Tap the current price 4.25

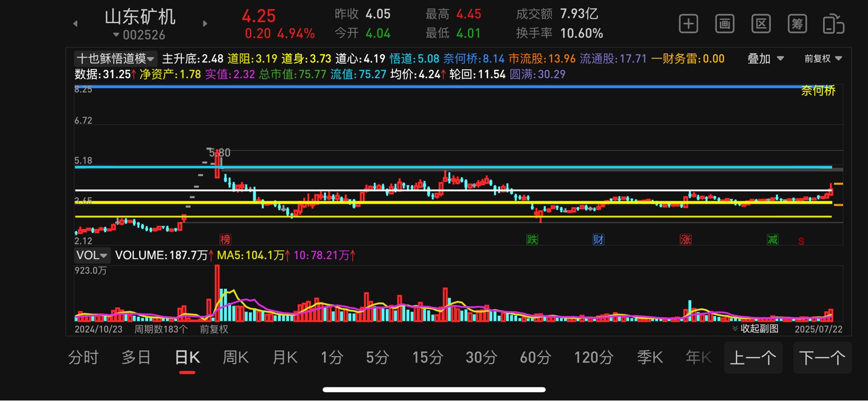(x=259, y=16)
